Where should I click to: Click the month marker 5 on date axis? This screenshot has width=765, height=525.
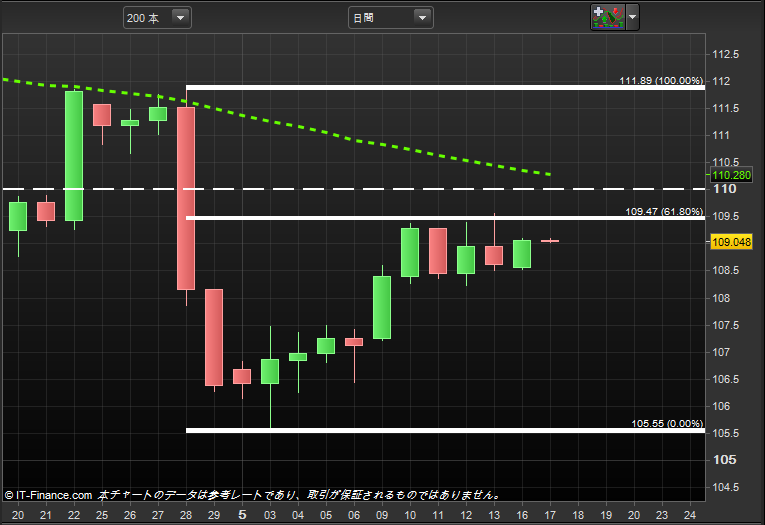[x=242, y=515]
